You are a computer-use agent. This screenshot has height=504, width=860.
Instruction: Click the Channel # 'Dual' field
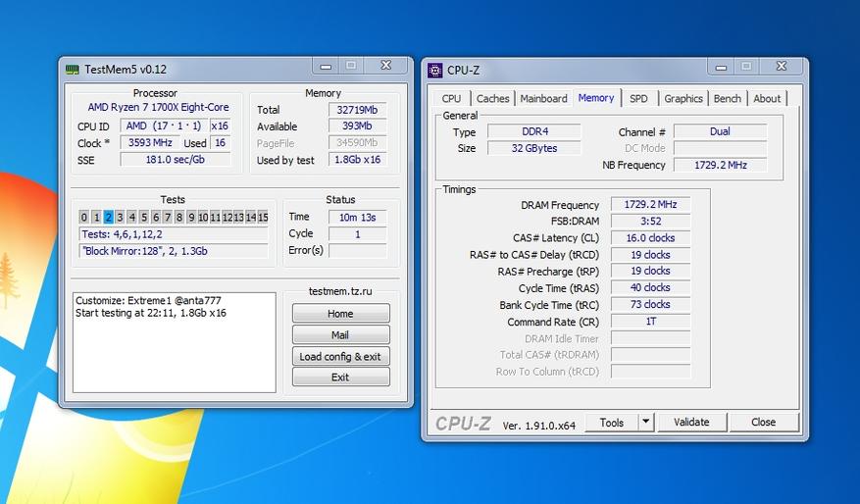(720, 131)
